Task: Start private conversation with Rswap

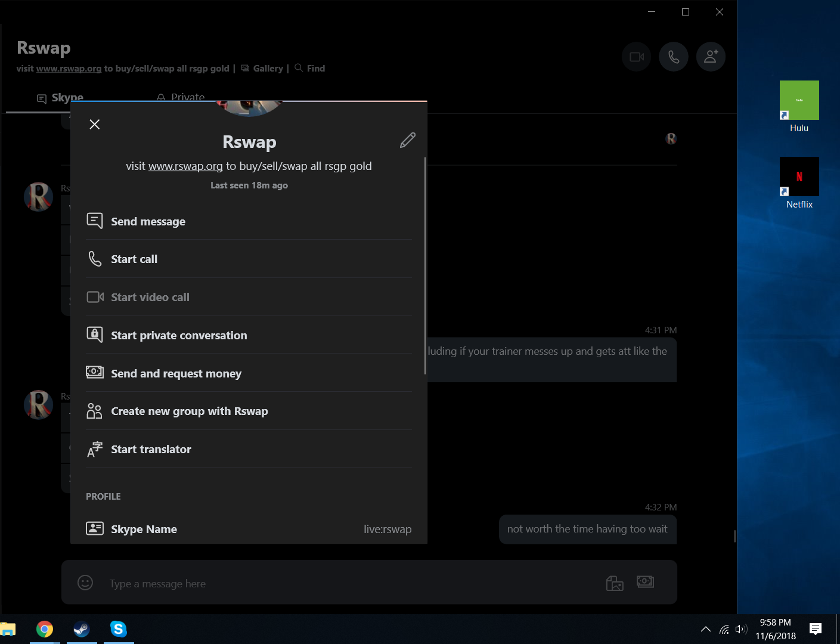Action: click(249, 335)
